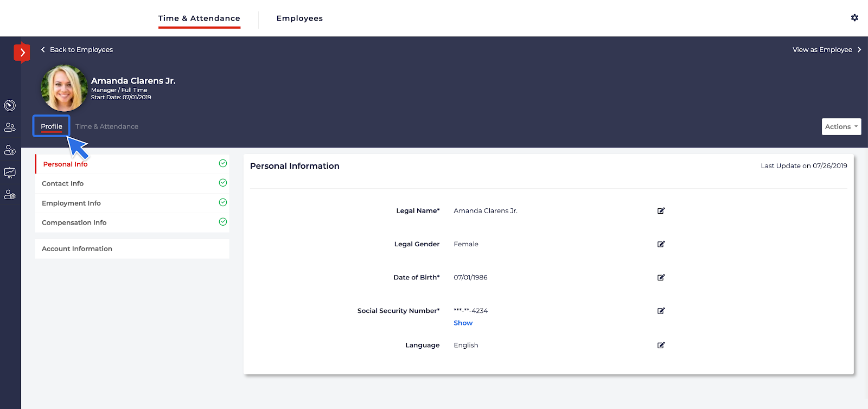Screen dimensions: 868x409
Task: Expand the red sidebar toggle arrow
Action: (22, 53)
